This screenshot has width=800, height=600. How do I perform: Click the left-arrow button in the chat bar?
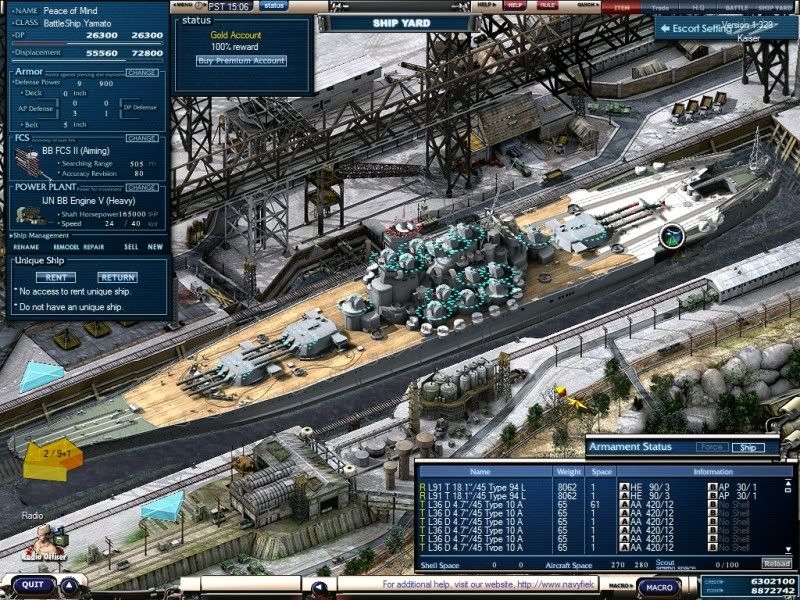tap(319, 587)
